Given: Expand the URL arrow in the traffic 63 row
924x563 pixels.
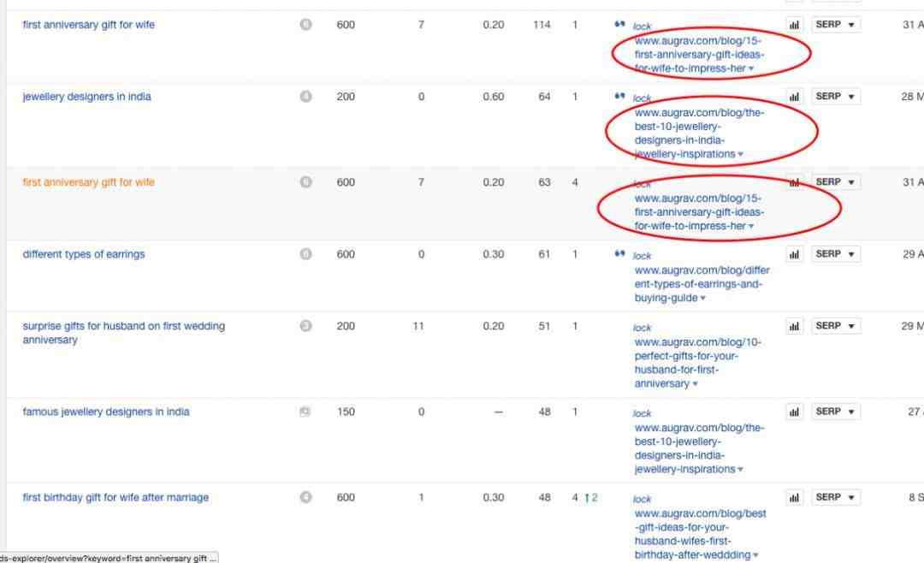Looking at the screenshot, I should 751,227.
